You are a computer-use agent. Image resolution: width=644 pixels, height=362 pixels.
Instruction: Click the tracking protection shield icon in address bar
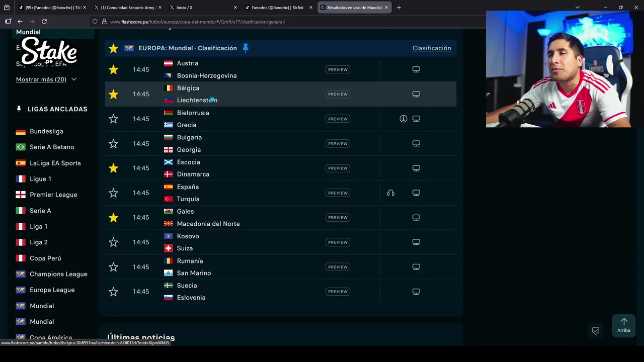(x=95, y=22)
